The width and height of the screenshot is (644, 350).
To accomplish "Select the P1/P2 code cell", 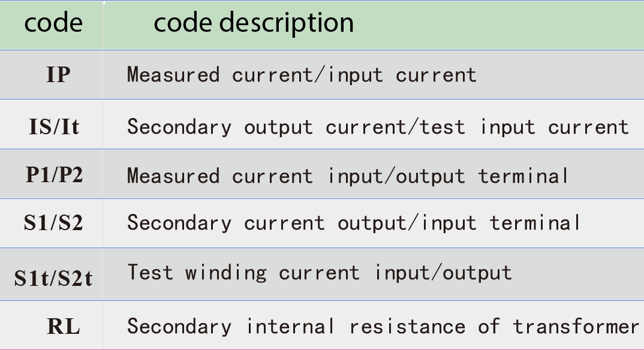I will coord(54,175).
